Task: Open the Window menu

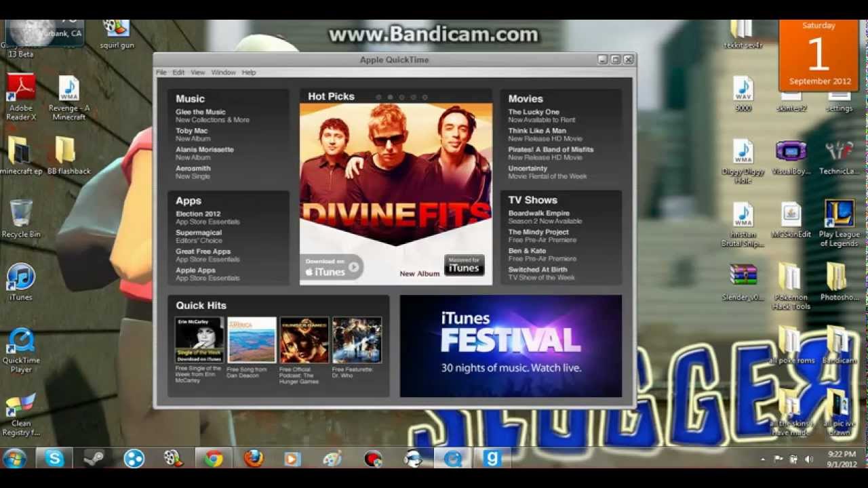Action: tap(223, 73)
